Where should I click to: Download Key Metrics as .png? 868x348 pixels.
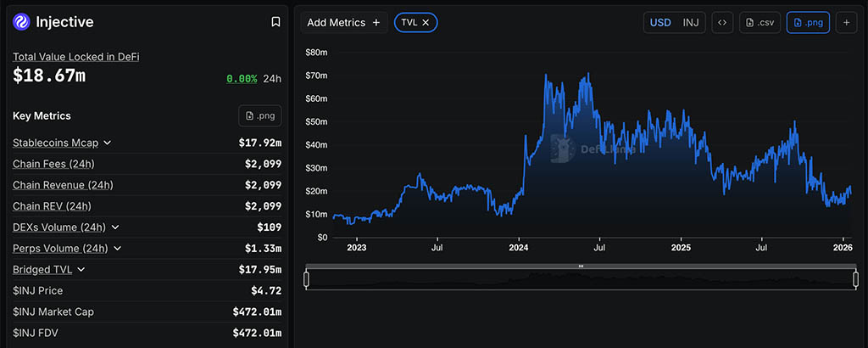coord(259,115)
